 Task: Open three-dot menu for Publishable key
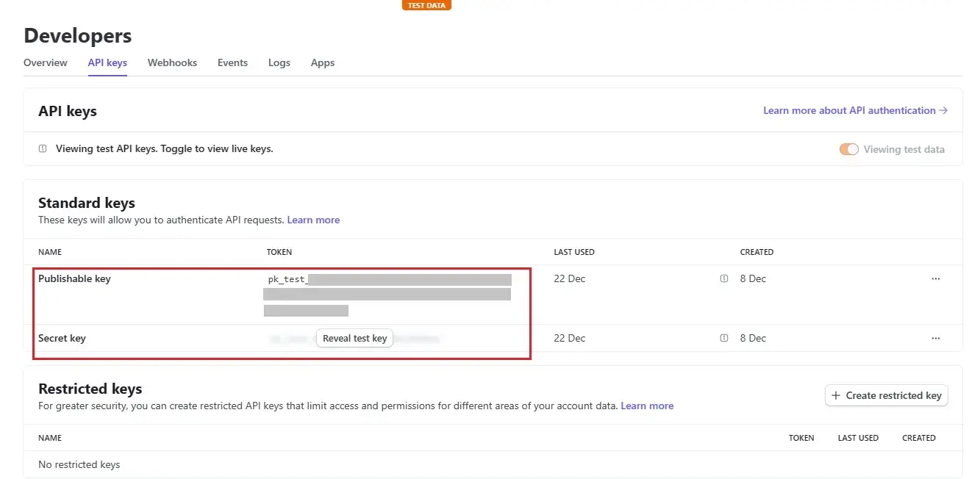(935, 278)
